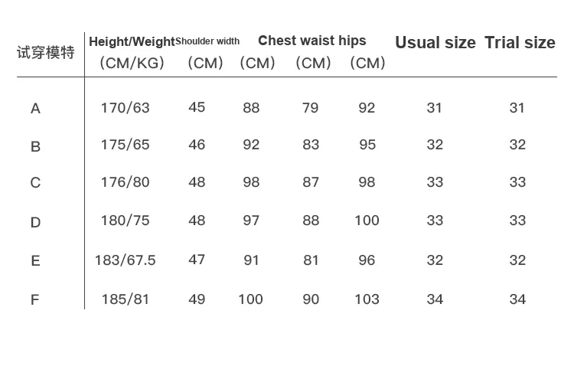Select the 170/63 height weight cell

(126, 108)
